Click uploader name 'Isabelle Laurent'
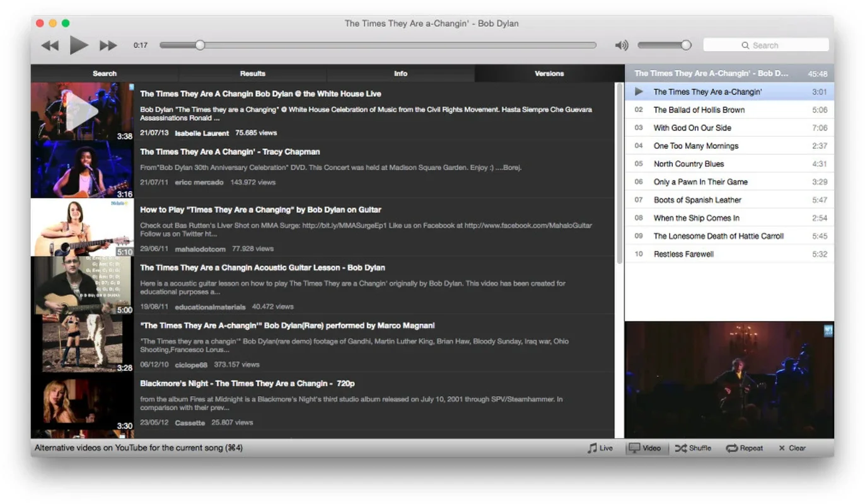Image resolution: width=865 pixels, height=504 pixels. (x=202, y=133)
